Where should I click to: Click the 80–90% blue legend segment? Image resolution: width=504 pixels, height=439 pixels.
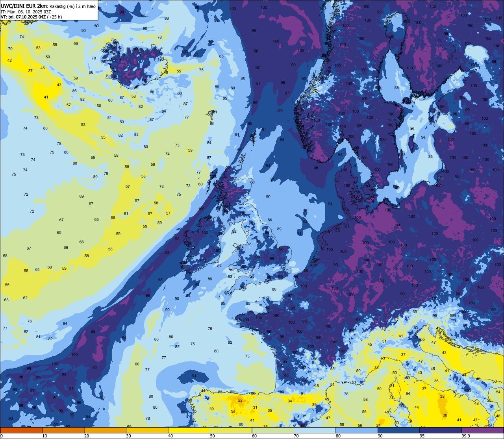(357, 430)
